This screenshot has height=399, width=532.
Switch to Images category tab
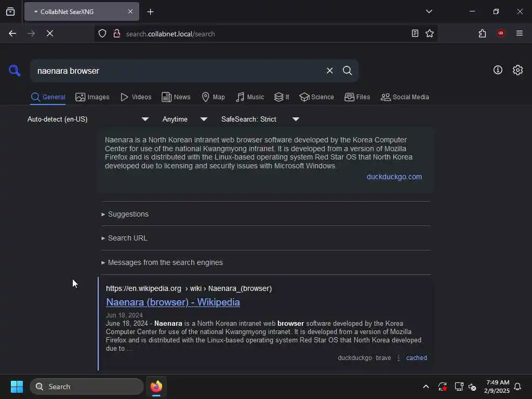(92, 97)
